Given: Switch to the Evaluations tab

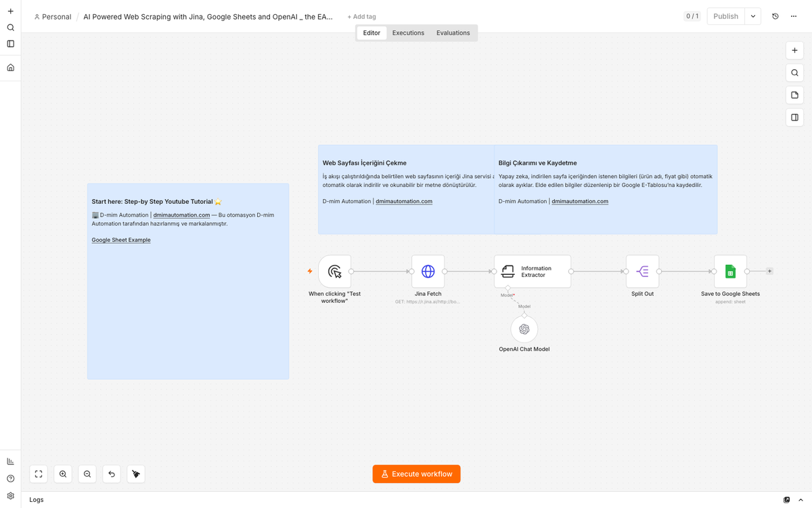Looking at the screenshot, I should [x=453, y=33].
